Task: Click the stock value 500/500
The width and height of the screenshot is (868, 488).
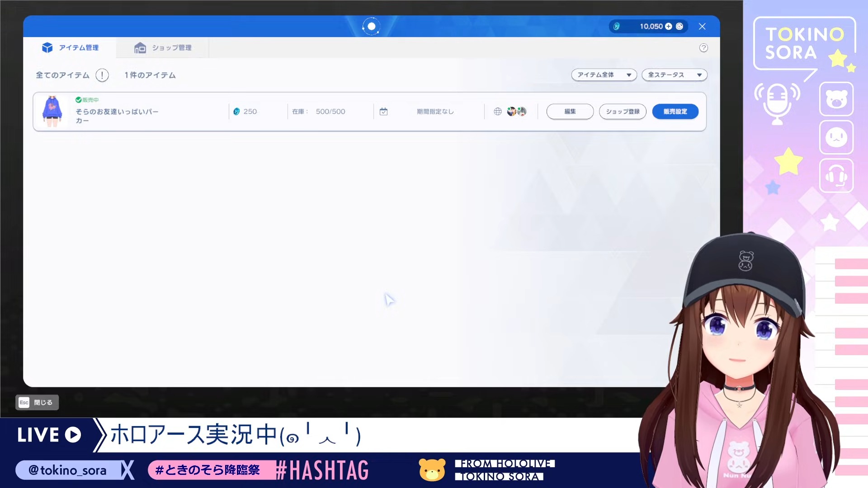Action: (x=330, y=112)
